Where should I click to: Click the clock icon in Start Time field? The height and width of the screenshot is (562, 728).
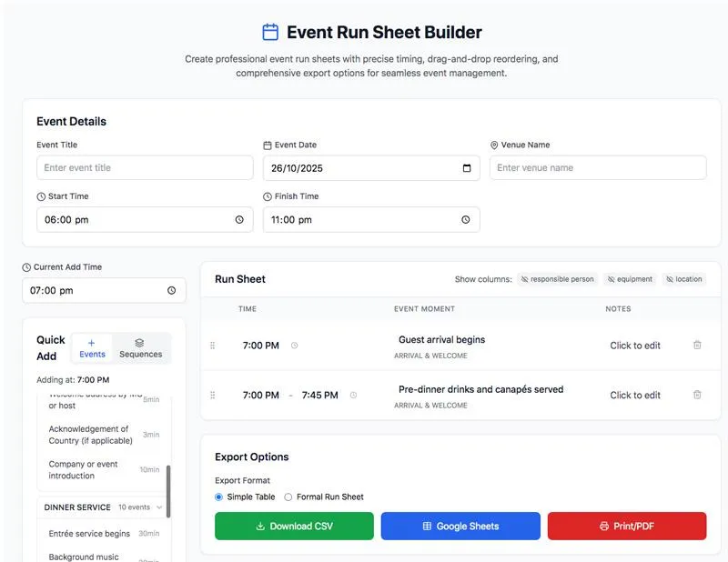tap(239, 219)
